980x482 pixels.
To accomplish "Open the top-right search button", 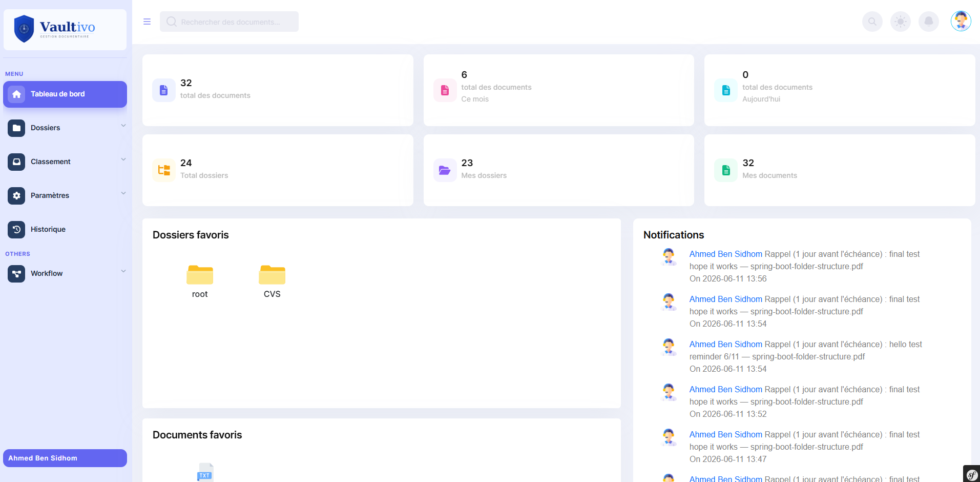I will [872, 22].
